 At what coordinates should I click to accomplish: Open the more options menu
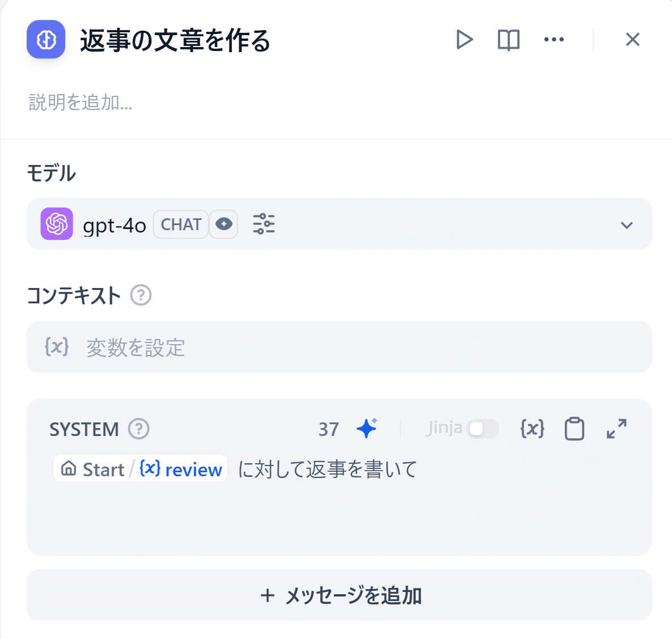(x=554, y=39)
